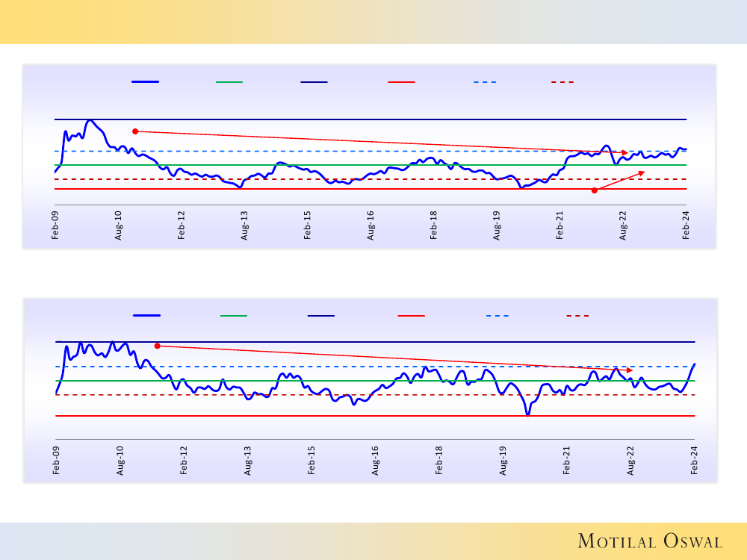
Task: Click the green legend line in bottom chart
Action: tap(233, 316)
